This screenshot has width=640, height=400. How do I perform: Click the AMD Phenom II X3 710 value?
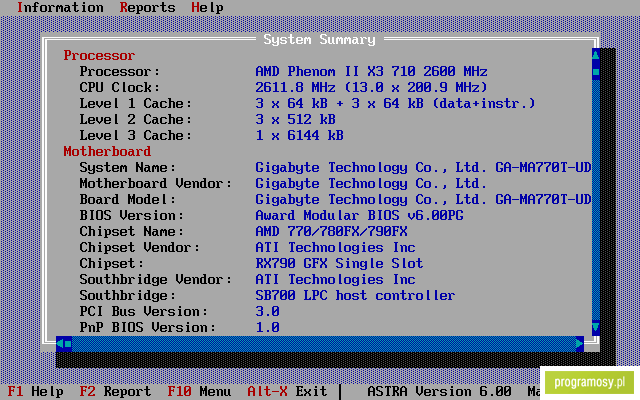click(x=371, y=71)
